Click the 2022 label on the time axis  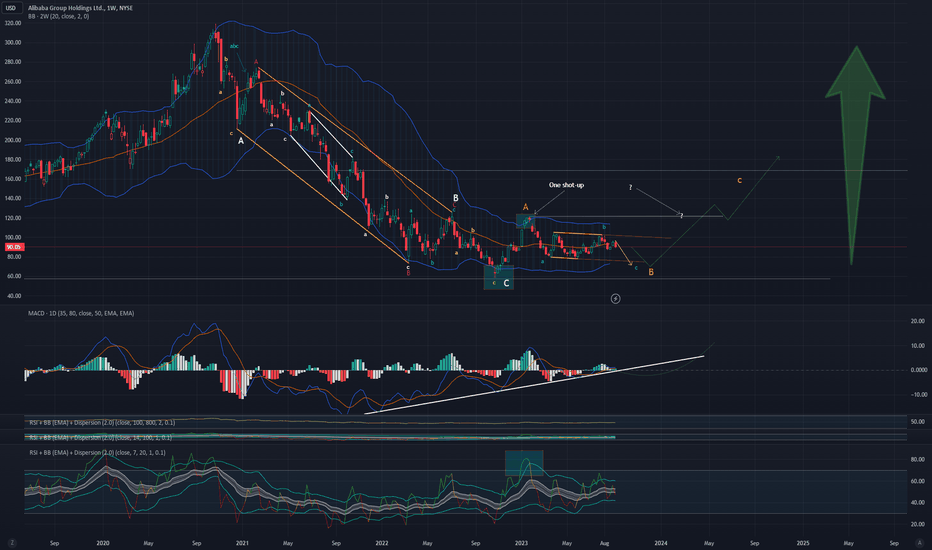pyautogui.click(x=382, y=543)
